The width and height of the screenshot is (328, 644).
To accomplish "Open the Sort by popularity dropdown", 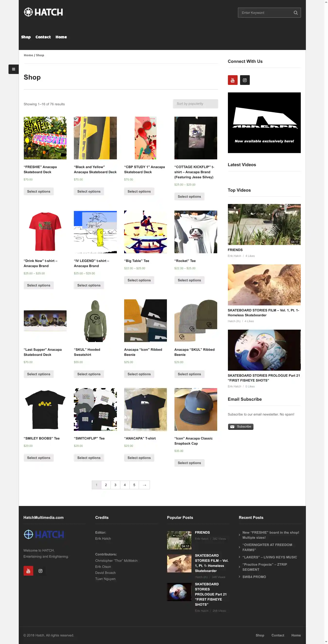I will point(195,104).
